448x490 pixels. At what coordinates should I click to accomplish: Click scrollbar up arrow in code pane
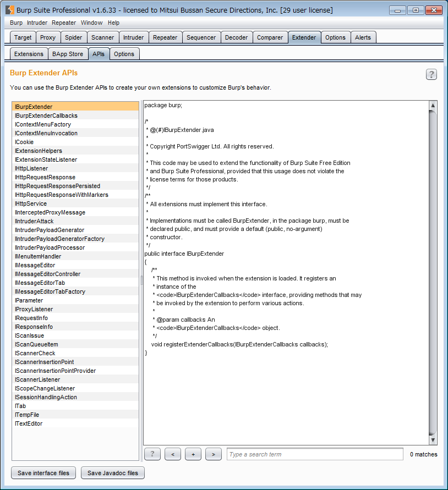433,105
